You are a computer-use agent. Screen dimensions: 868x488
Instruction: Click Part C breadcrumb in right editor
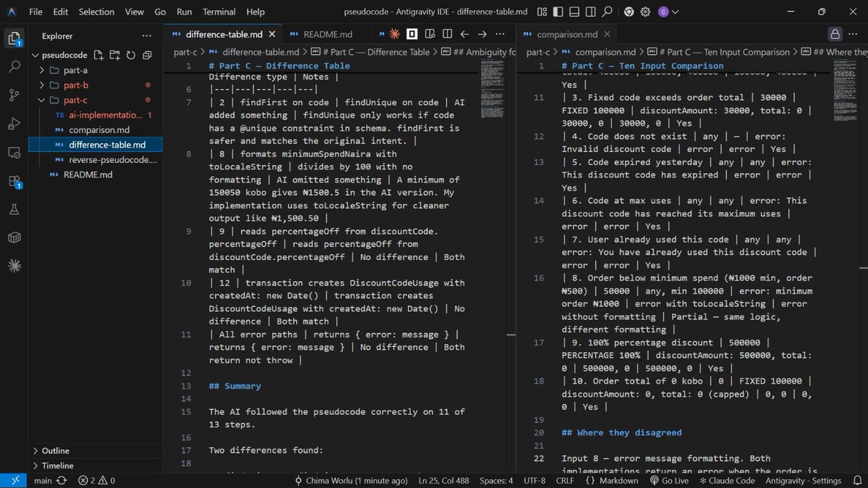point(719,52)
